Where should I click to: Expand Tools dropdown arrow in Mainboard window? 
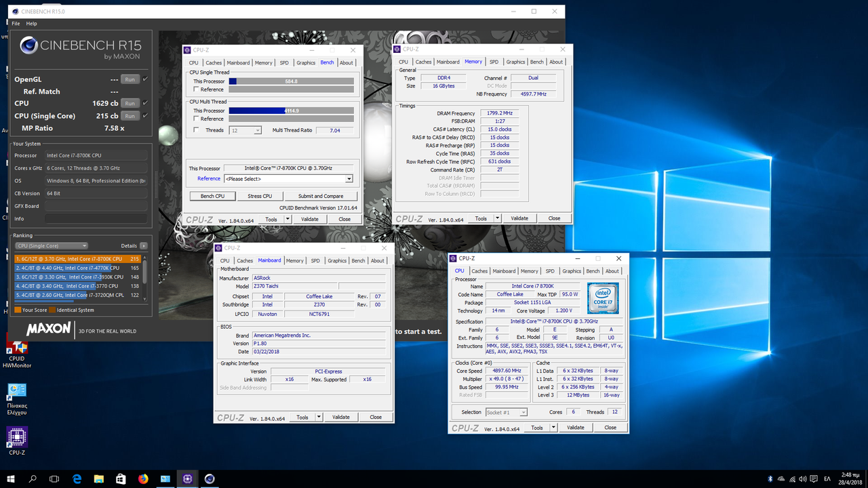[x=319, y=417]
